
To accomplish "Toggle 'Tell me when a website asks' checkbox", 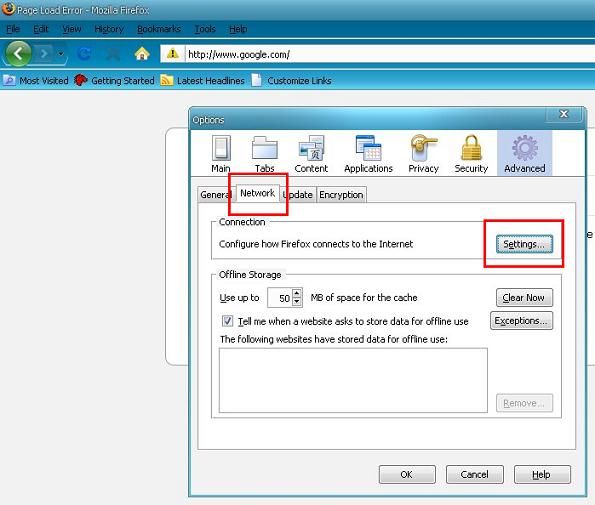I will (x=227, y=321).
